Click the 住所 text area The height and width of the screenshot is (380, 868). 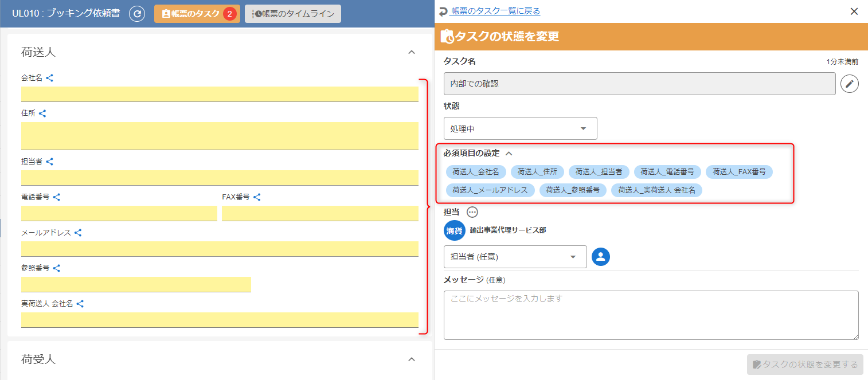click(220, 136)
